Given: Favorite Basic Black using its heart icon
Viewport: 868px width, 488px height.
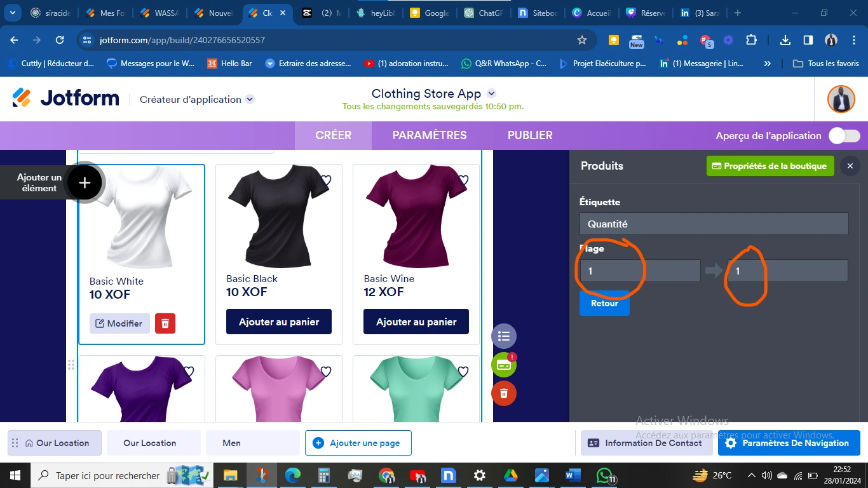Looking at the screenshot, I should coord(325,180).
